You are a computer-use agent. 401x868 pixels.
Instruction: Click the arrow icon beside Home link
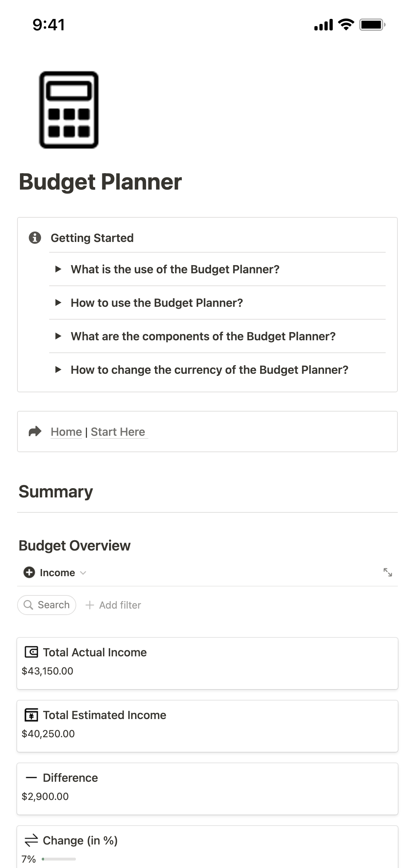click(x=35, y=432)
